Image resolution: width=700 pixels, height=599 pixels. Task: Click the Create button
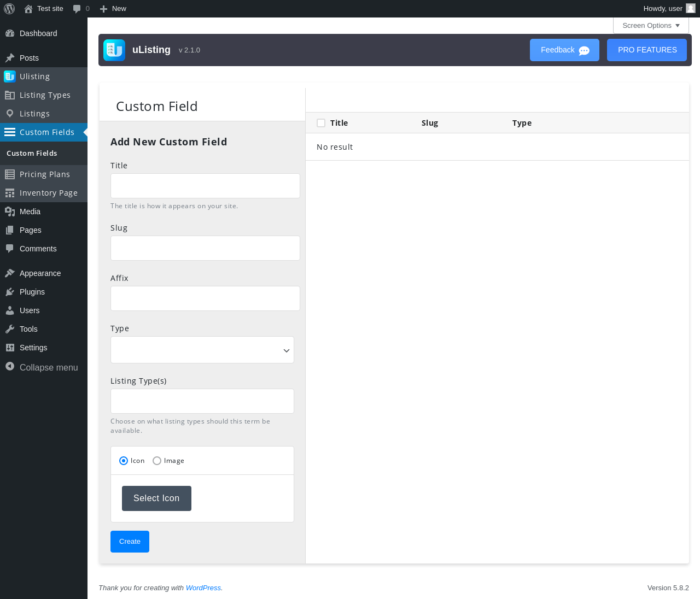pos(130,542)
